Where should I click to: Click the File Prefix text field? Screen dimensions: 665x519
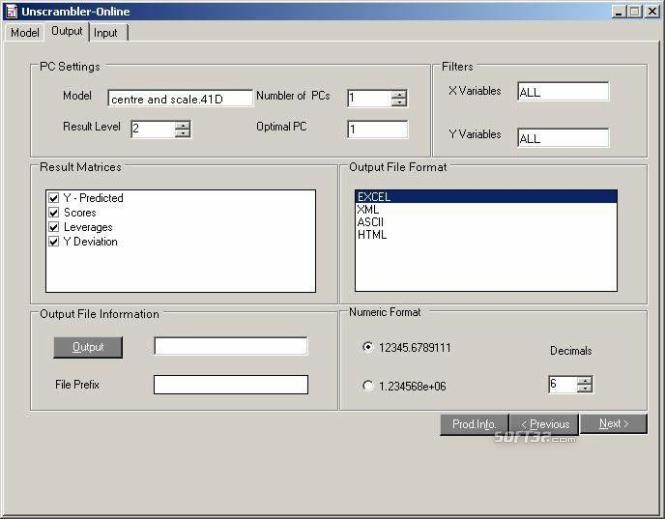[x=231, y=384]
